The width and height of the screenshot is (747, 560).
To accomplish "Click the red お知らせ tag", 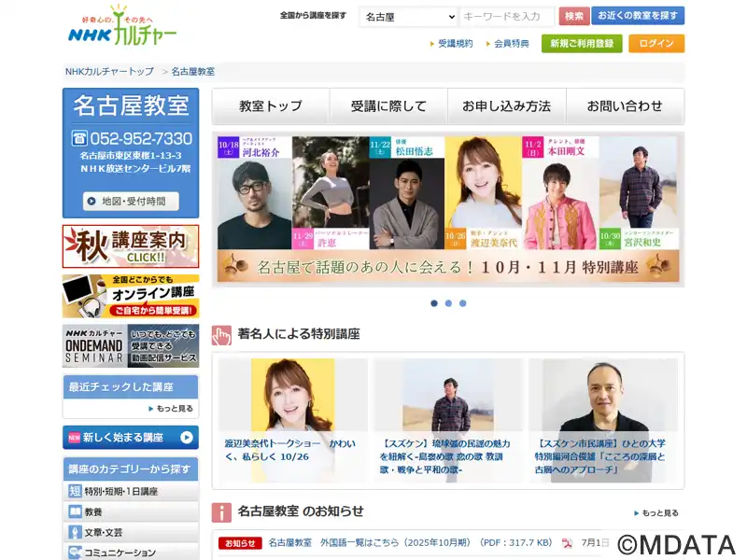I will [240, 543].
